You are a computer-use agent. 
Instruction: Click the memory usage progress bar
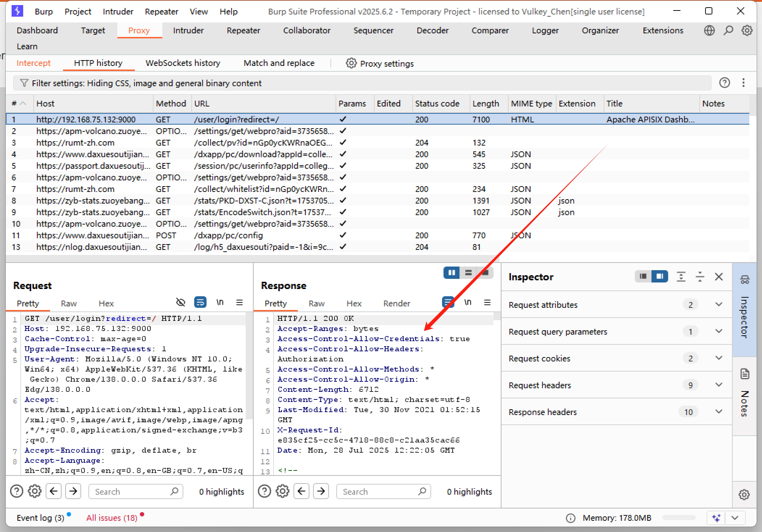[x=679, y=518]
